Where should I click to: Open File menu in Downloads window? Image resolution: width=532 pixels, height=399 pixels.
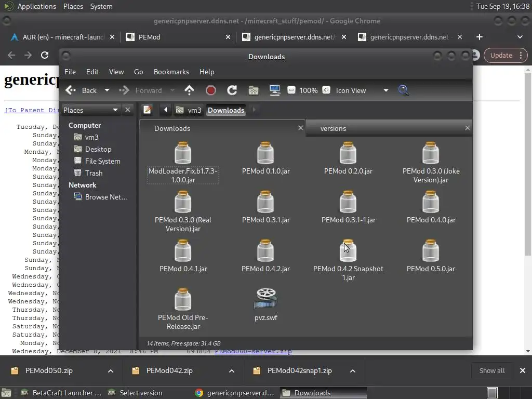tap(70, 72)
